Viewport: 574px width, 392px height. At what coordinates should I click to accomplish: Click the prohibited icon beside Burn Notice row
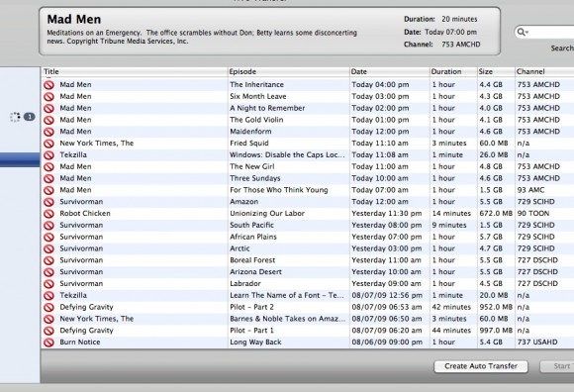(x=49, y=343)
